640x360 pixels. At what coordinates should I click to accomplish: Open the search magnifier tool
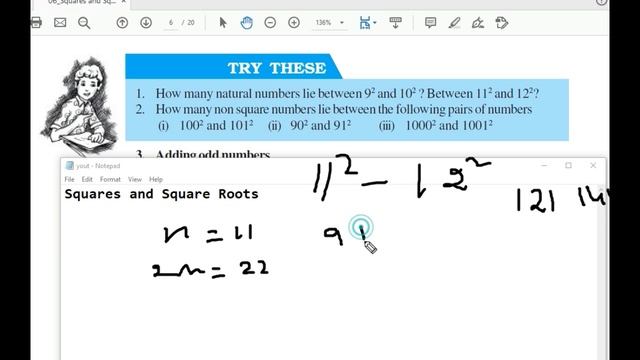point(84,23)
